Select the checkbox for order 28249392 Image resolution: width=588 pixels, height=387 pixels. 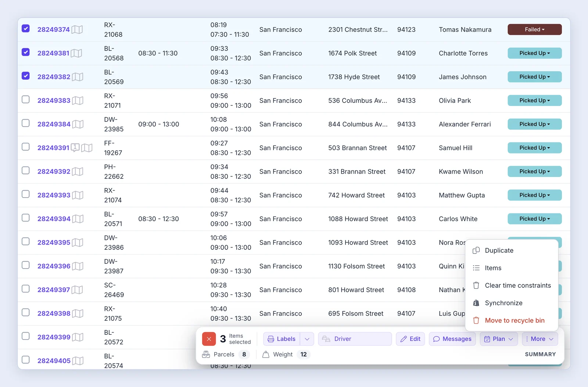pyautogui.click(x=26, y=170)
